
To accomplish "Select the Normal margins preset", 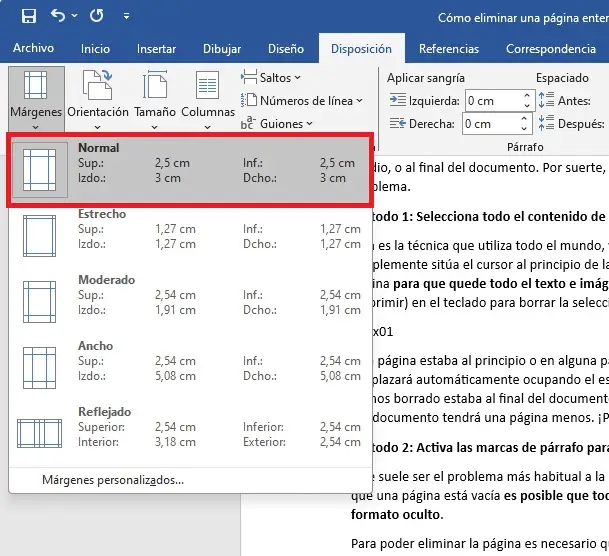I will point(190,170).
